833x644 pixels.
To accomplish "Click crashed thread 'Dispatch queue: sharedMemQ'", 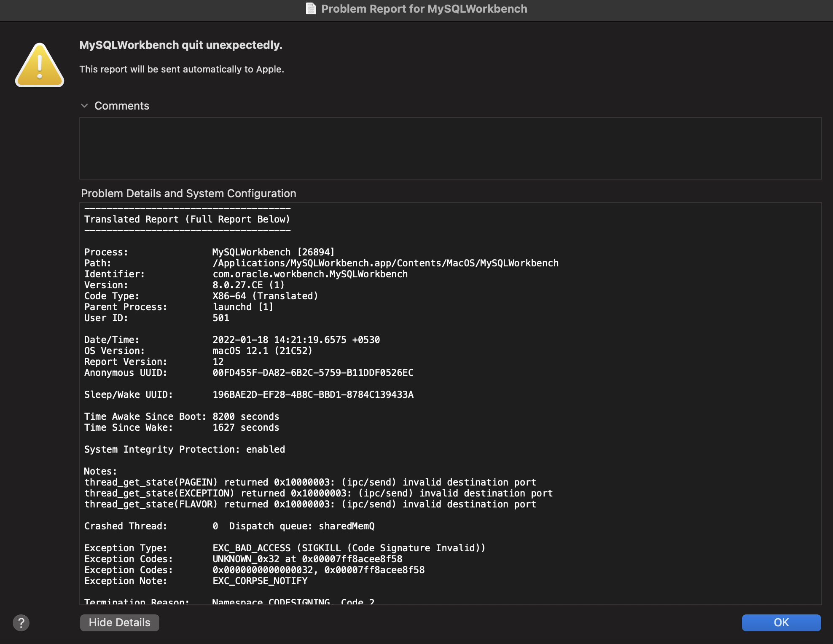I will (x=302, y=526).
